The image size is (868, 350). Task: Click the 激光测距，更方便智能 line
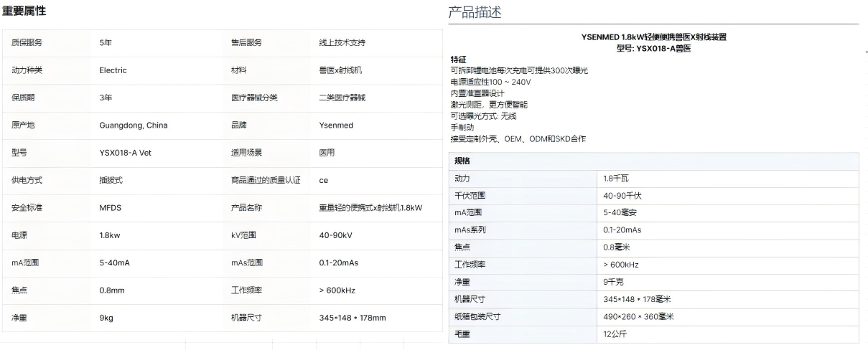pos(490,105)
